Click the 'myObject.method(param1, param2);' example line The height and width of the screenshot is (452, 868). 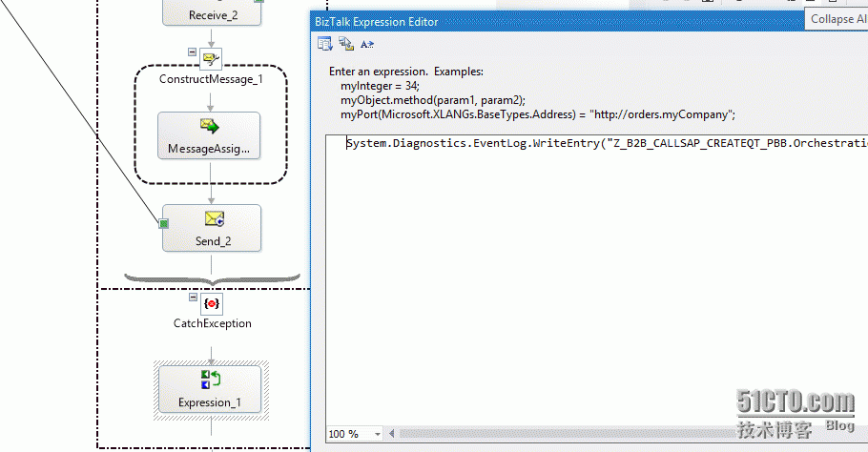click(433, 100)
